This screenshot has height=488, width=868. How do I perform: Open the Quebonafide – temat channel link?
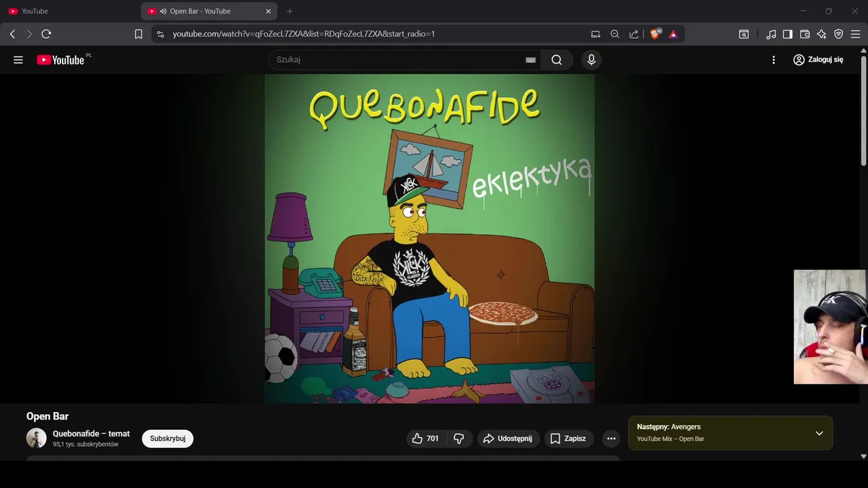coord(92,434)
